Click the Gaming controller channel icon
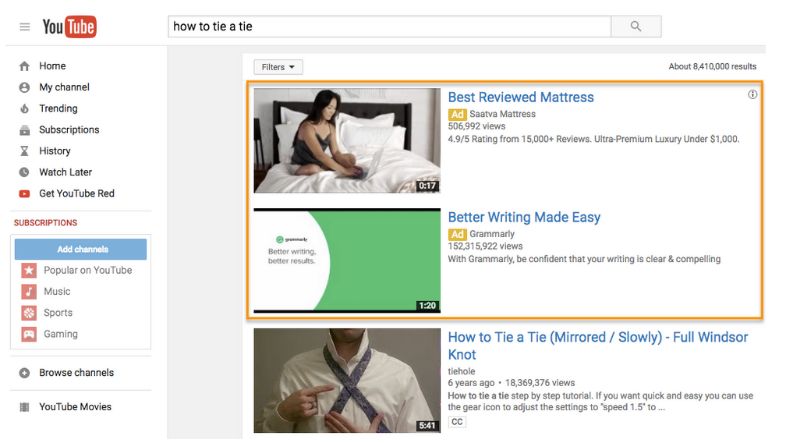 click(x=29, y=334)
